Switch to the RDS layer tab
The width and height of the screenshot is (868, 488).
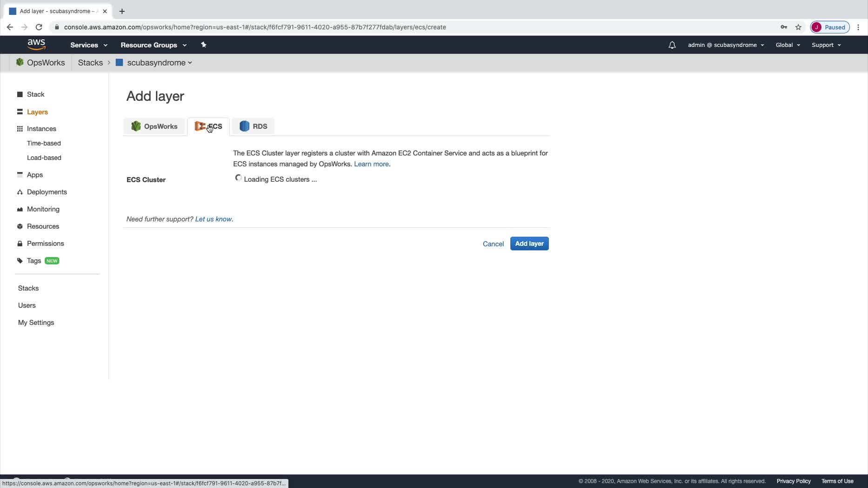pyautogui.click(x=254, y=126)
